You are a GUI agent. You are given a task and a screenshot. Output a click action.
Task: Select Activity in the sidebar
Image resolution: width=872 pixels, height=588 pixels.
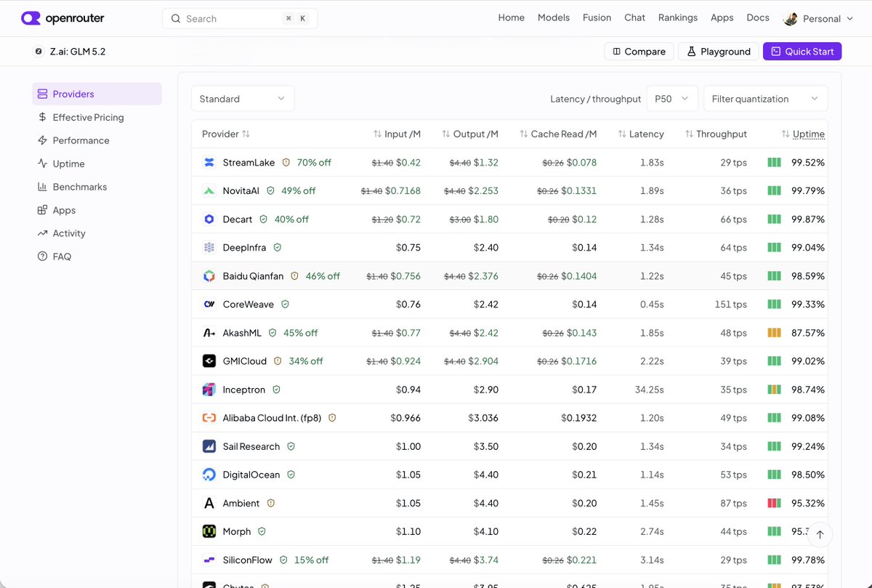tap(97, 233)
